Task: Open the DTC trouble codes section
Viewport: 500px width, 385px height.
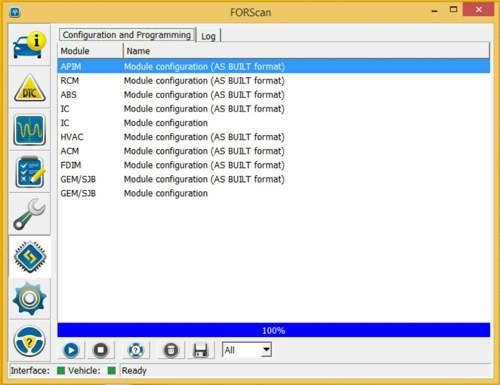Action: pos(30,88)
